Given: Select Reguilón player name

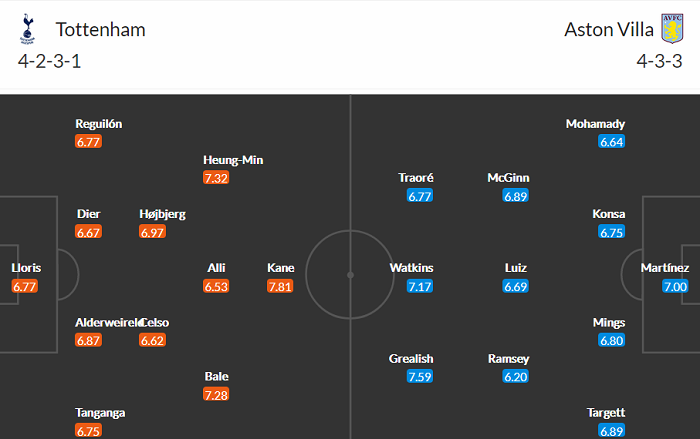Looking at the screenshot, I should [99, 124].
